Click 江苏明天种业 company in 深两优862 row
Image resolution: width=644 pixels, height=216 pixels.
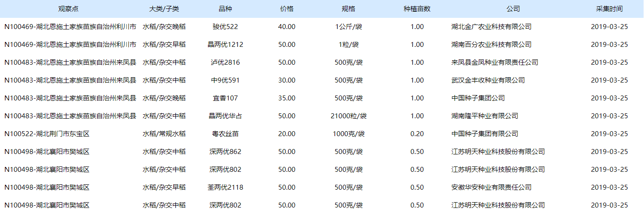click(x=498, y=152)
